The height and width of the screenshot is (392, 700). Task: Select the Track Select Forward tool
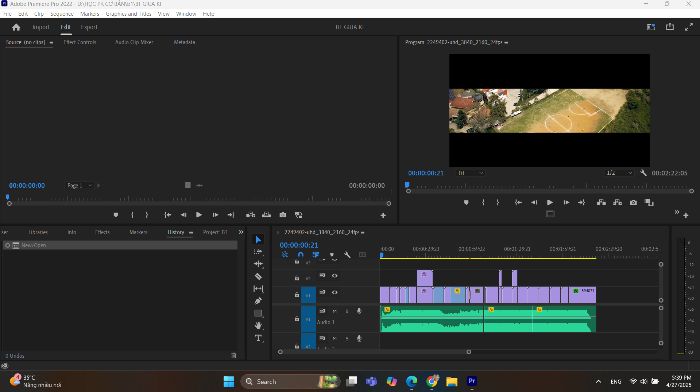pos(258,252)
